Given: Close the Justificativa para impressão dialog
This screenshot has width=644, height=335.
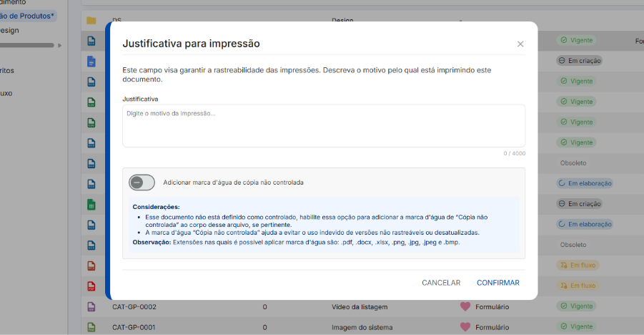Looking at the screenshot, I should tap(520, 44).
